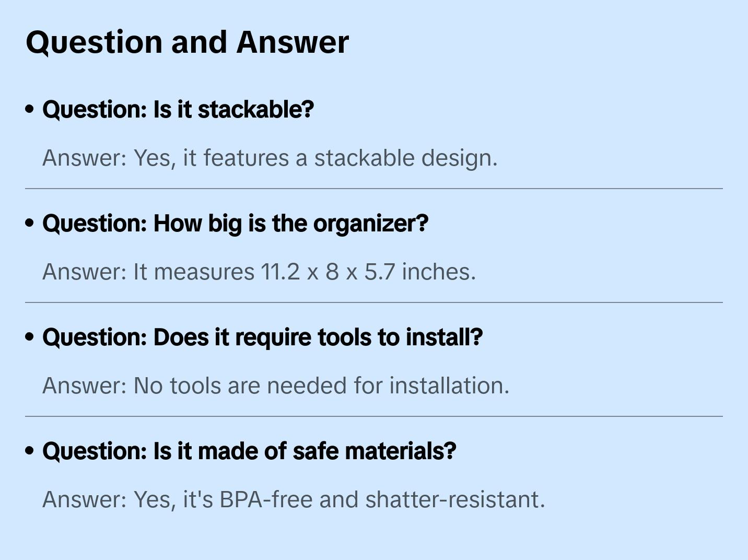
Task: Click the bullet beside the organizer size question
Action: point(30,223)
